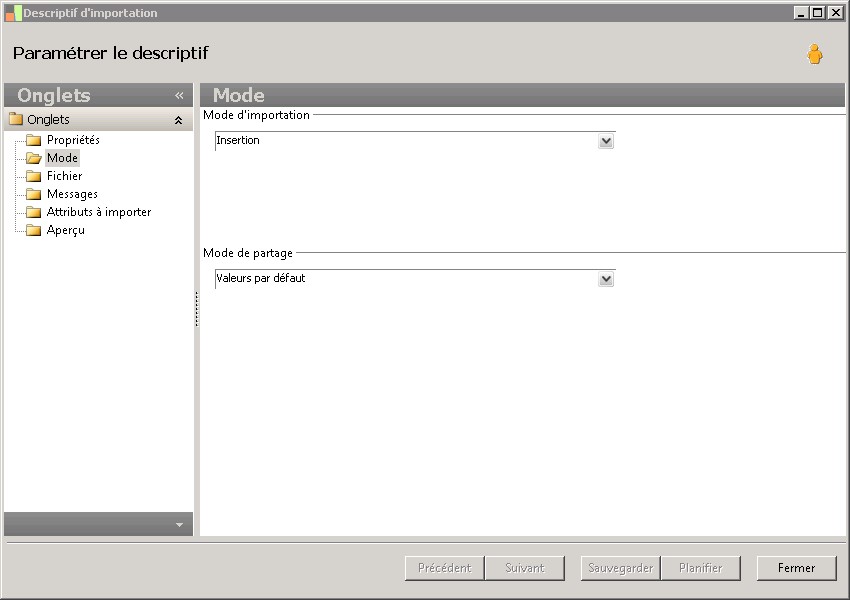This screenshot has width=850, height=600.
Task: Click the folder icon beside Propriétés
Action: pyautogui.click(x=34, y=140)
